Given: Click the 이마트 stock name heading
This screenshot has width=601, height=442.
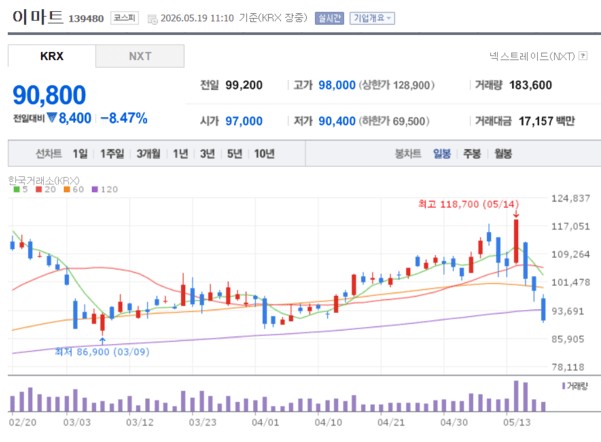Looking at the screenshot, I should coord(38,17).
